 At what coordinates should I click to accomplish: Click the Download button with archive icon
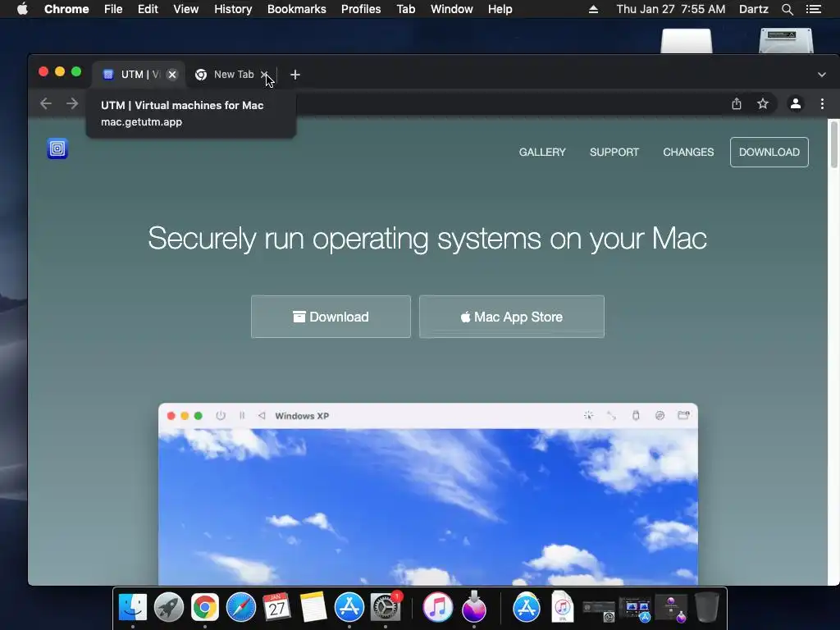click(331, 317)
